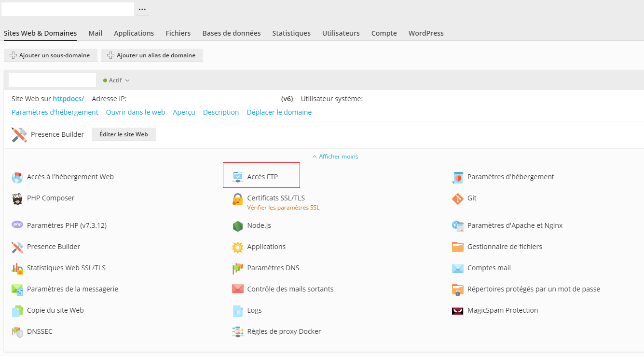Image resolution: width=644 pixels, height=356 pixels.
Task: Click the Paramètres de la messagerie icon
Action: 17,290
